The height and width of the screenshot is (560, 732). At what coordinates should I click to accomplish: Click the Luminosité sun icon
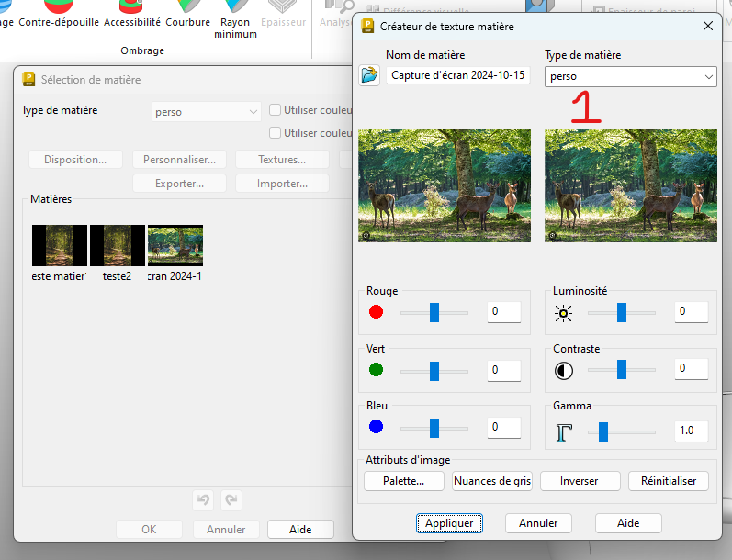pos(563,313)
